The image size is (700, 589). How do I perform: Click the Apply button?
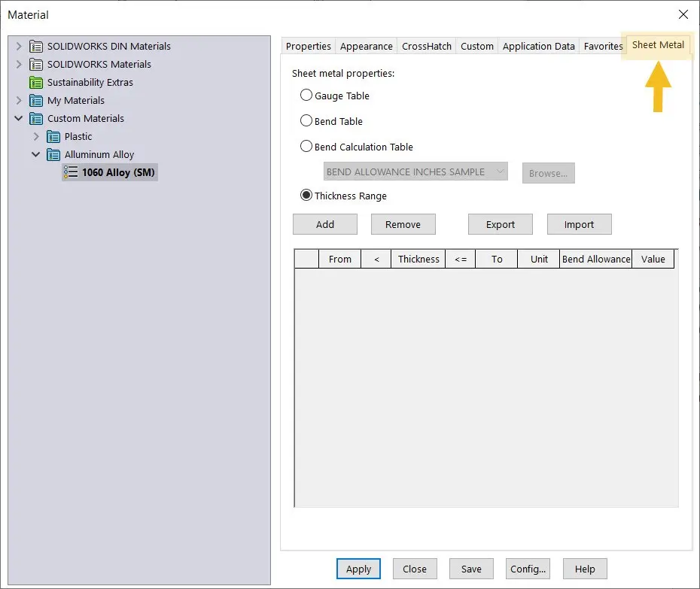point(358,569)
